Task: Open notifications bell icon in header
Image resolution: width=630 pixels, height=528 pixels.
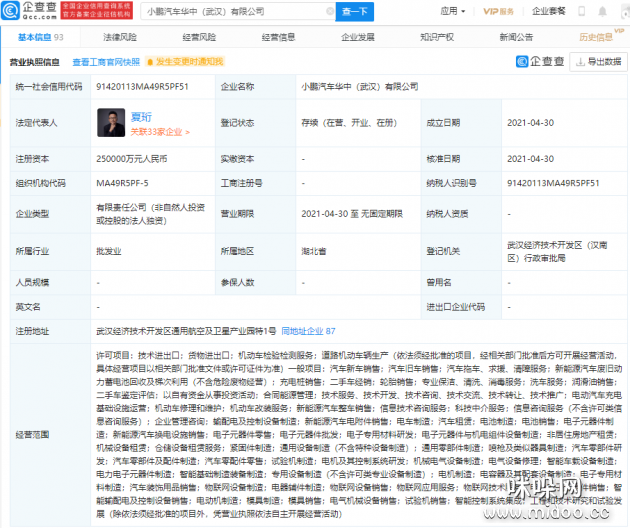Action: 602,11
